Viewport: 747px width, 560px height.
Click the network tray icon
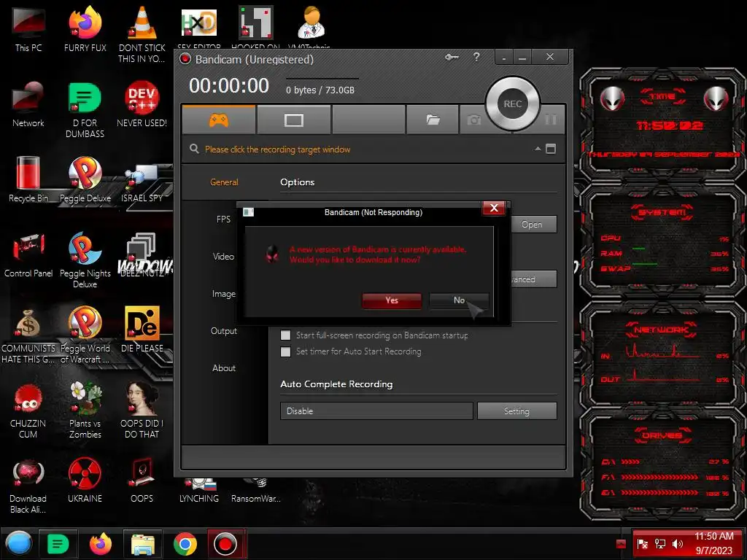tap(659, 544)
